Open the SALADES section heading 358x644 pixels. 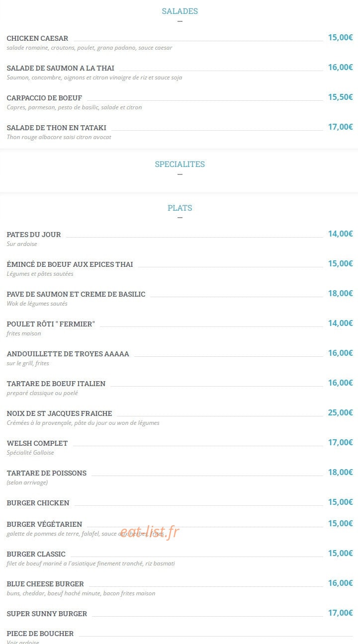179,11
